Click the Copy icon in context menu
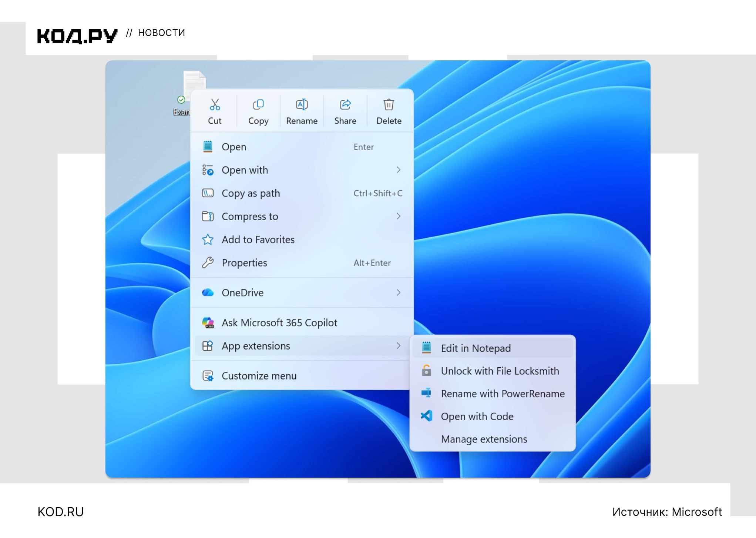Viewport: 756px width, 538px height. pos(258,105)
